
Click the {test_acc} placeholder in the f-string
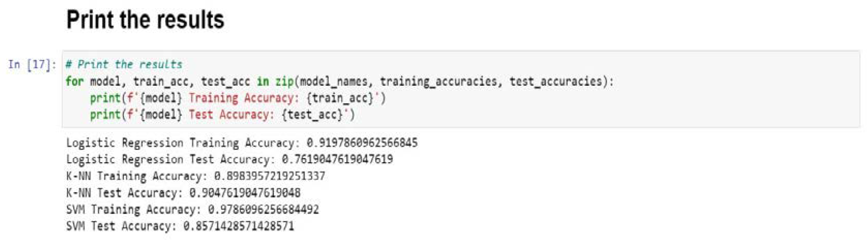click(x=312, y=115)
